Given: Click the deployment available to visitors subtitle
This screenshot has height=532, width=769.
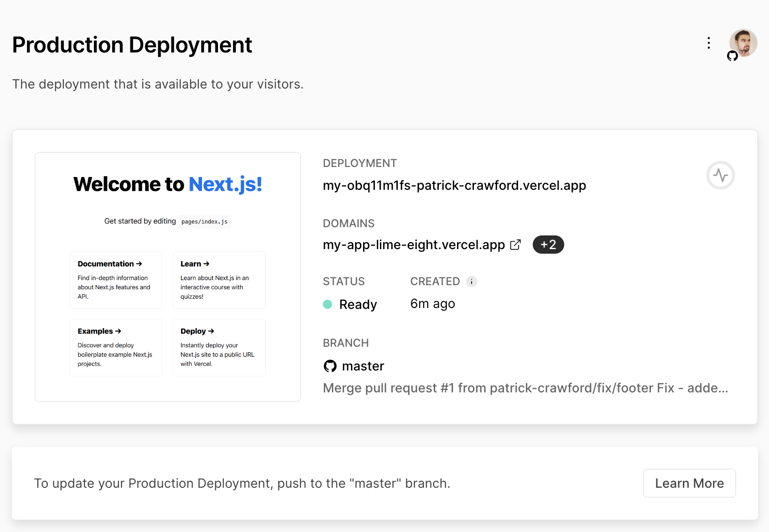Looking at the screenshot, I should click(x=158, y=84).
